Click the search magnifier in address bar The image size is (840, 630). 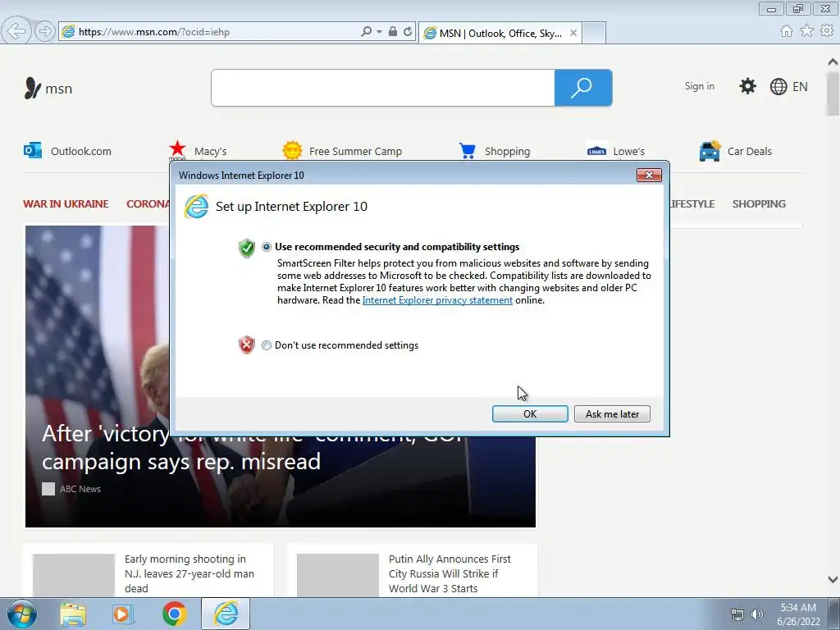pyautogui.click(x=367, y=32)
